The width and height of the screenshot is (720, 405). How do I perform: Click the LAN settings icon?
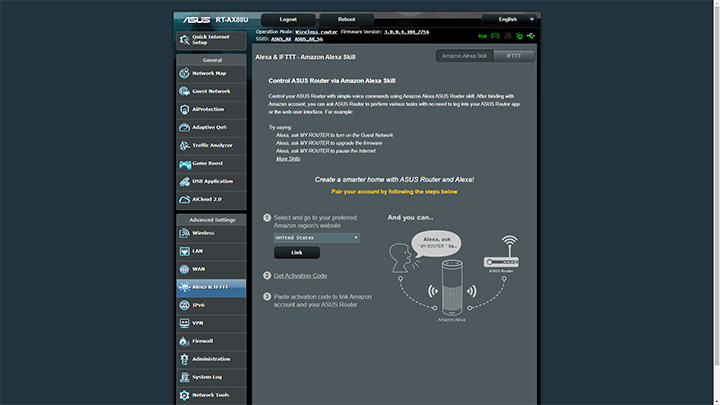(x=185, y=251)
